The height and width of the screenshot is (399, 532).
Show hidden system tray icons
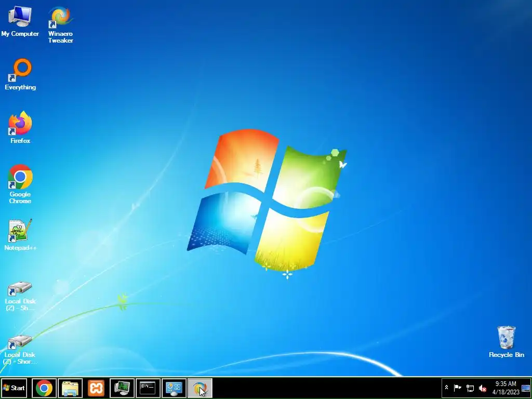point(446,388)
